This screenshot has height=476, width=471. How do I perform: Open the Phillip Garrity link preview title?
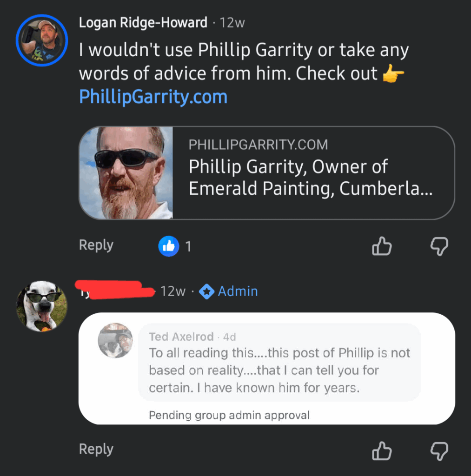coord(311,178)
